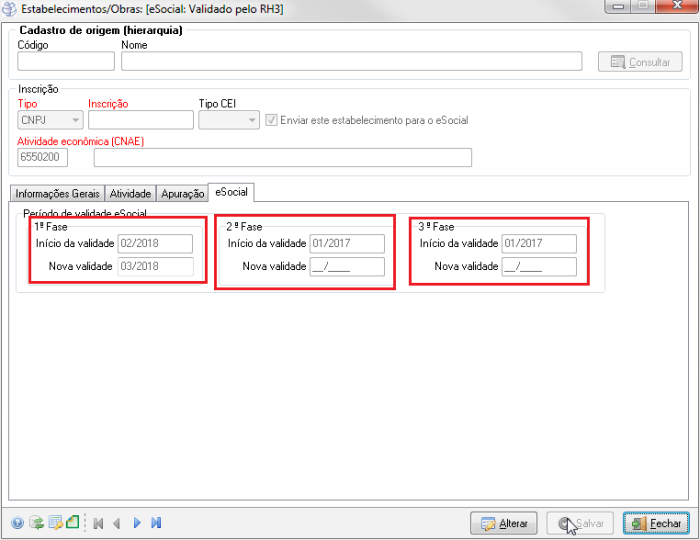This screenshot has width=700, height=540.
Task: Open the Atividade tab
Action: (130, 193)
